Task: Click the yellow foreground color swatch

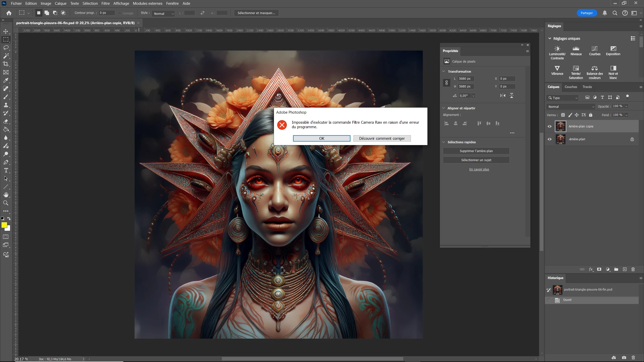Action: [4, 225]
